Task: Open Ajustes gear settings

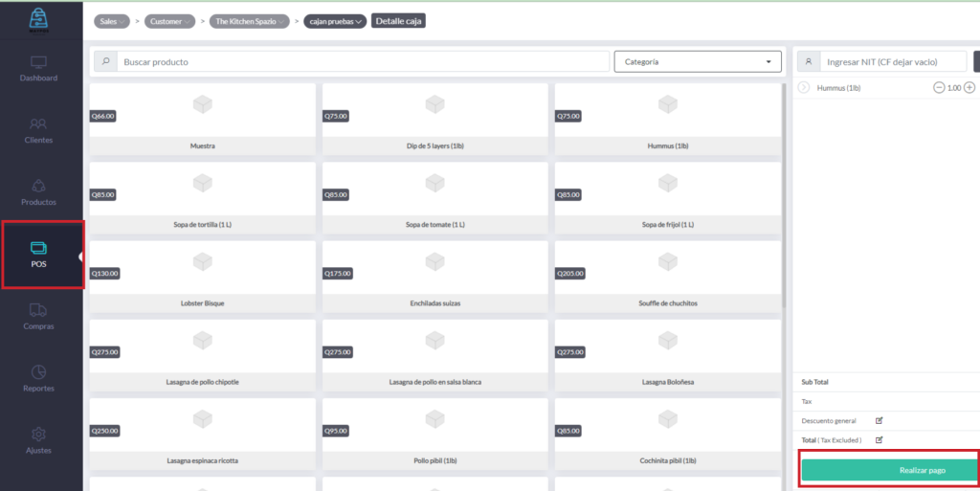Action: [38, 435]
